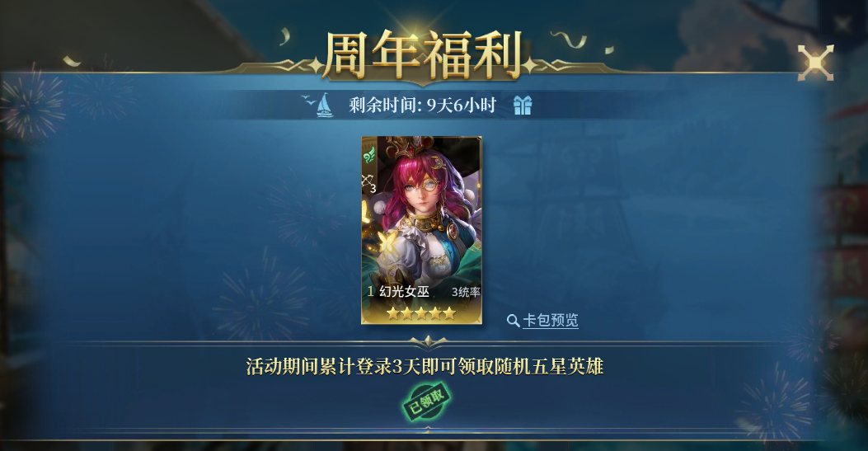Close the 周年福利 event window
The width and height of the screenshot is (868, 451).
tap(815, 63)
